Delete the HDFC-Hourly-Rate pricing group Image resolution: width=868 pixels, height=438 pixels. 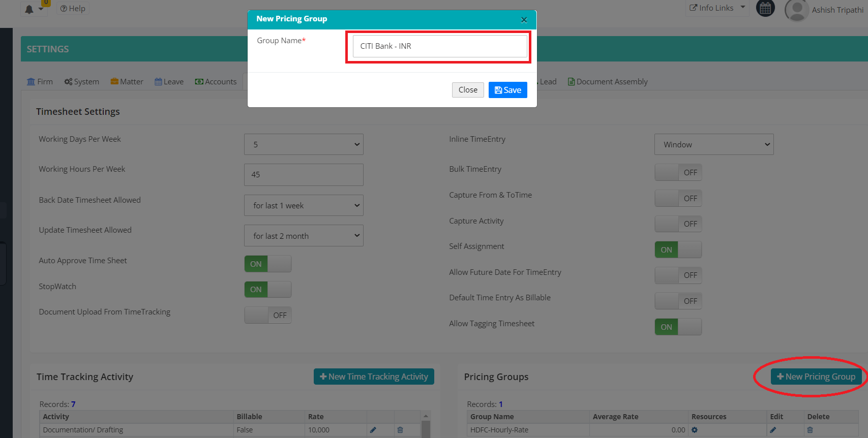tap(810, 430)
